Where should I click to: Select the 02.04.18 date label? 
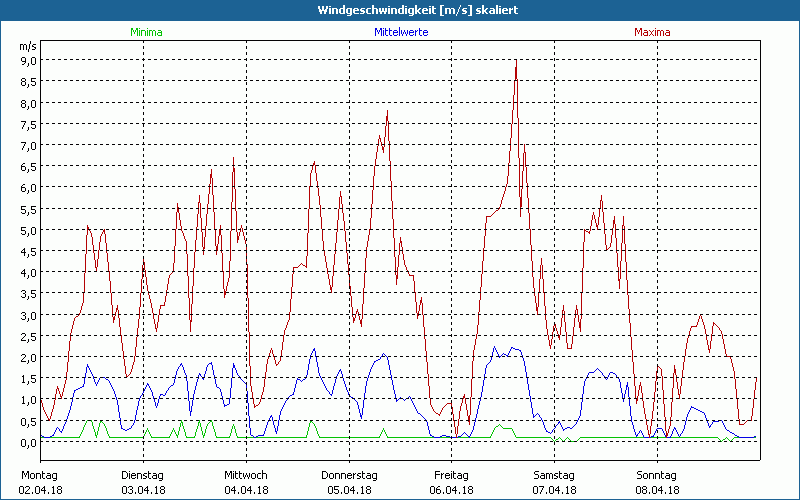pos(40,490)
